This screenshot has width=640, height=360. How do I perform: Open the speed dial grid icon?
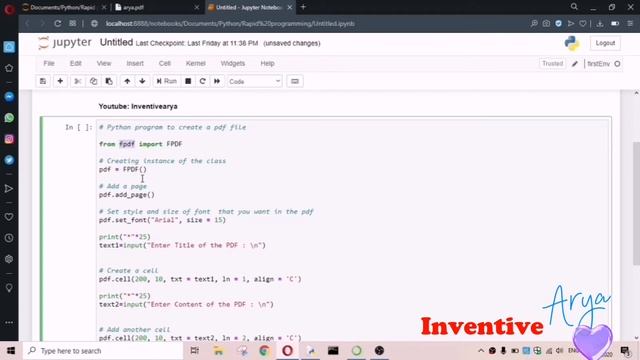pyautogui.click(x=73, y=23)
